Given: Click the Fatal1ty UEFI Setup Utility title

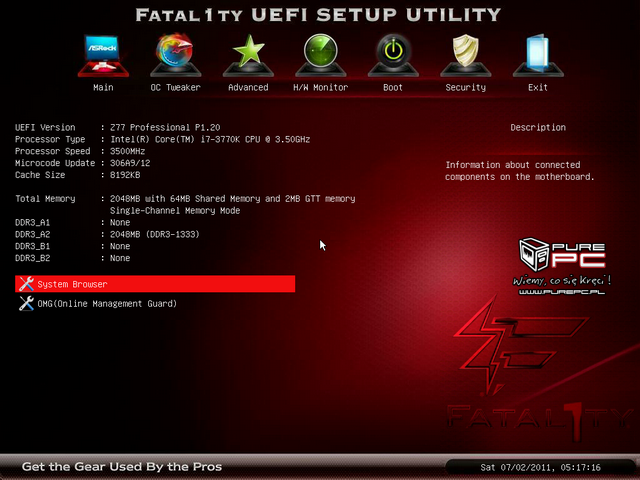Looking at the screenshot, I should point(318,15).
